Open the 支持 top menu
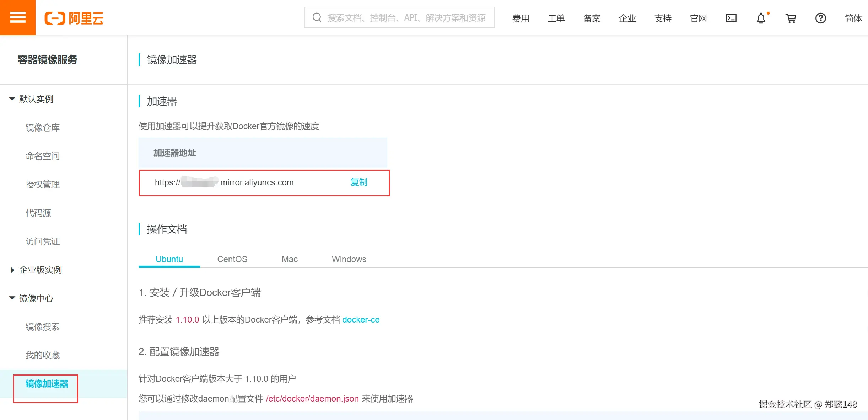Viewport: 868px width, 420px height. pyautogui.click(x=663, y=18)
